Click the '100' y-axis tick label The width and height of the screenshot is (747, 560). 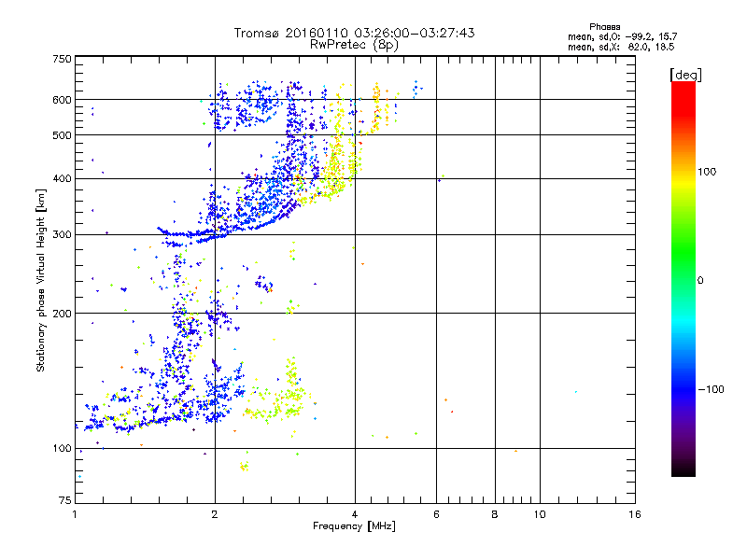click(62, 449)
